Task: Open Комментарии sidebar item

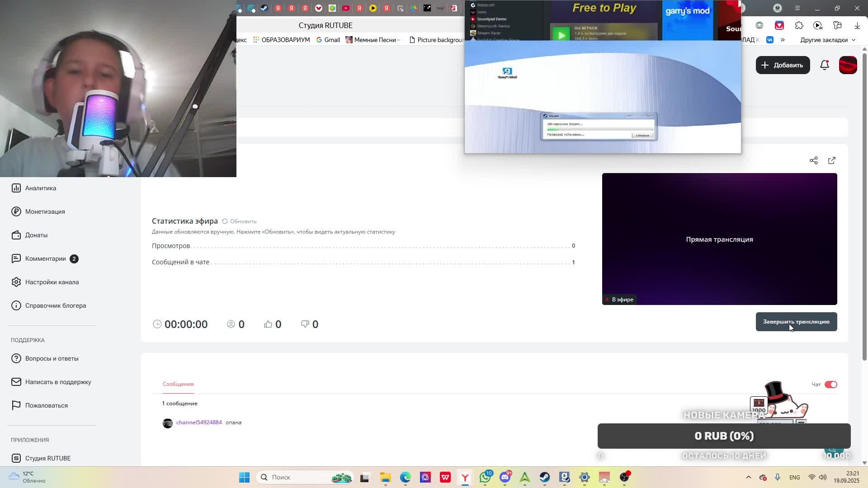Action: coord(45,258)
